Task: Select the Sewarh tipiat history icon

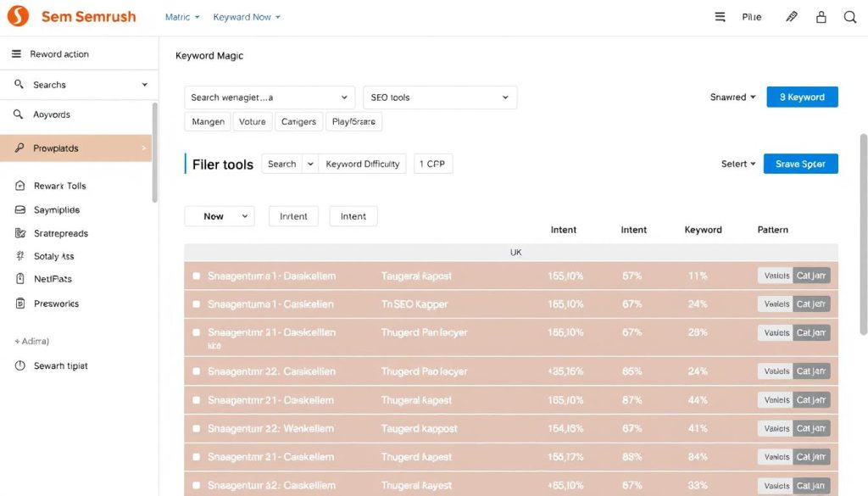Action: 19,365
